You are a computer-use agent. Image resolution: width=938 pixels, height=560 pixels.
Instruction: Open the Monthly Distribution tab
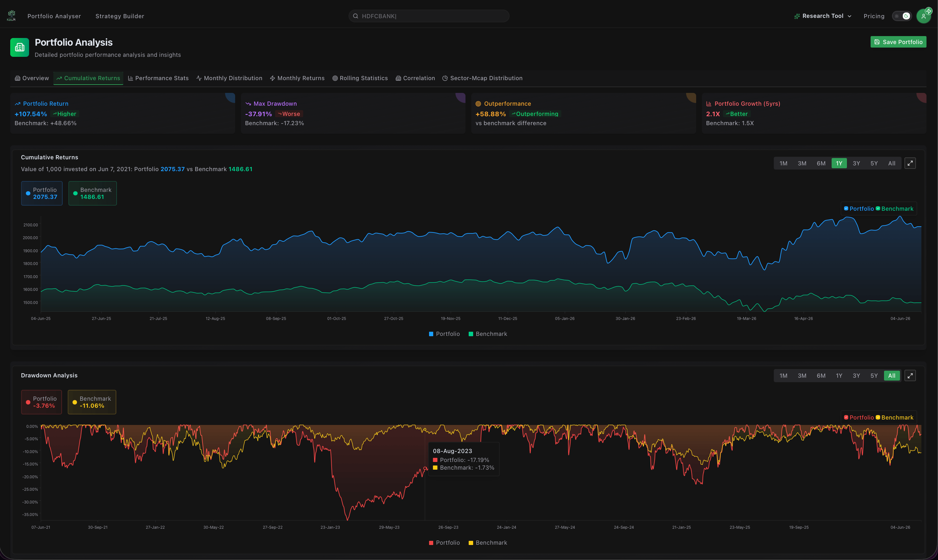pos(229,78)
